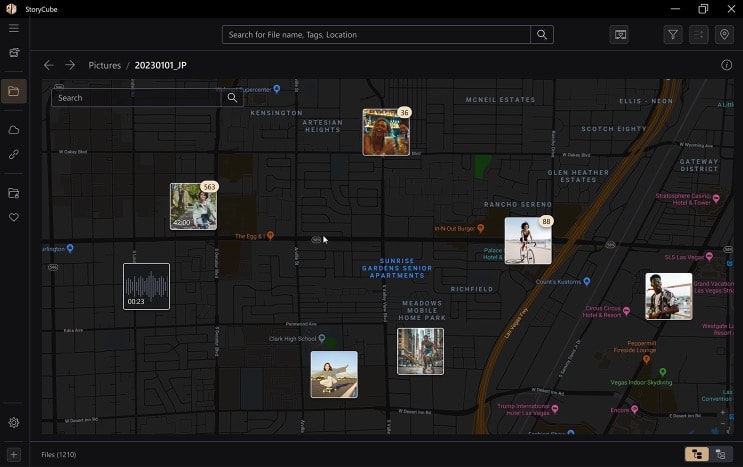
Task: Enable the highlighted folder tree view toggle
Action: [696, 454]
